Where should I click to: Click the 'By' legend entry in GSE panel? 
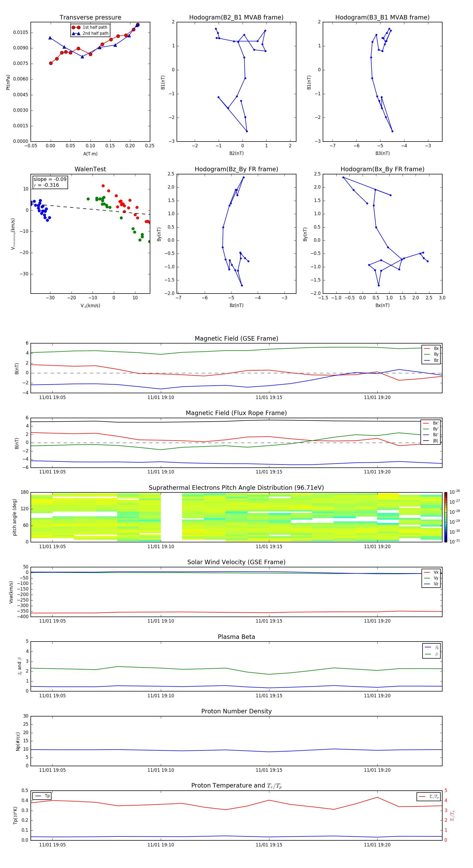click(431, 354)
